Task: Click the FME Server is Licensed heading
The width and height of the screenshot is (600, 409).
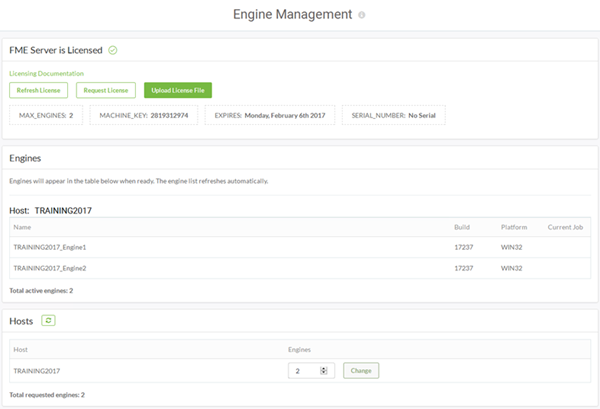Action: [x=56, y=50]
